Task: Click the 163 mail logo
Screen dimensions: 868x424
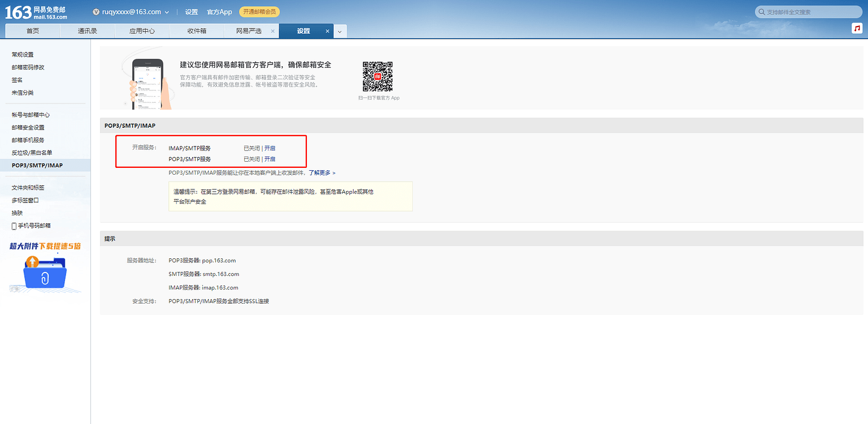Action: tap(36, 12)
